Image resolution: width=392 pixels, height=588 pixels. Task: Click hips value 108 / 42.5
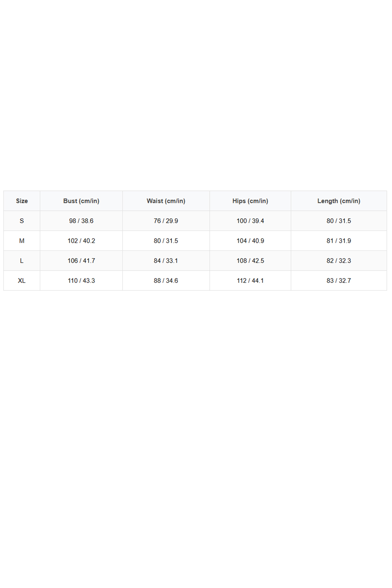click(x=250, y=260)
